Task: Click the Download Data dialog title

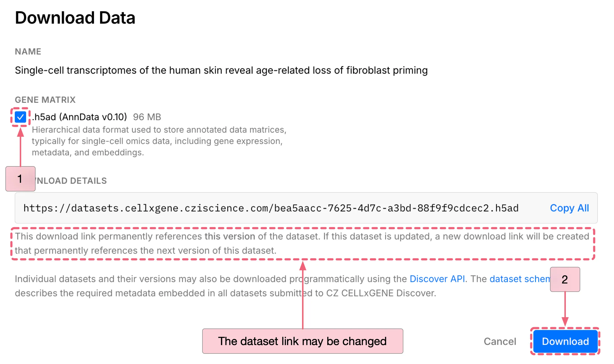Action: point(75,17)
